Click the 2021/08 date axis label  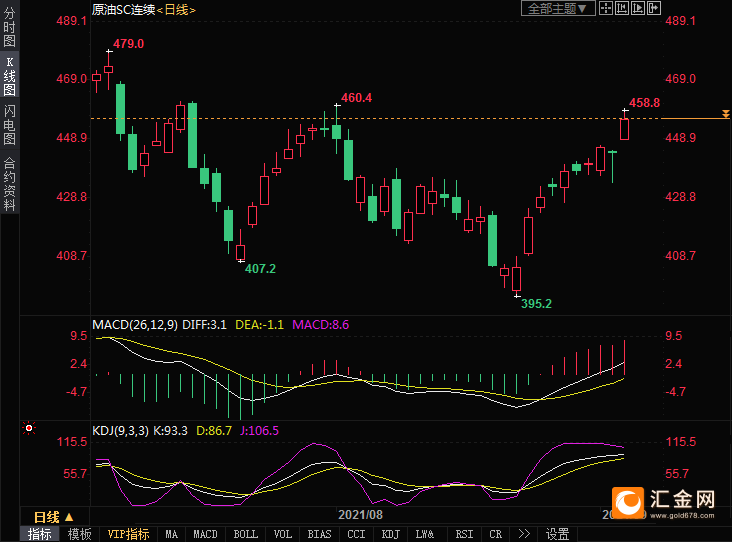tap(360, 515)
